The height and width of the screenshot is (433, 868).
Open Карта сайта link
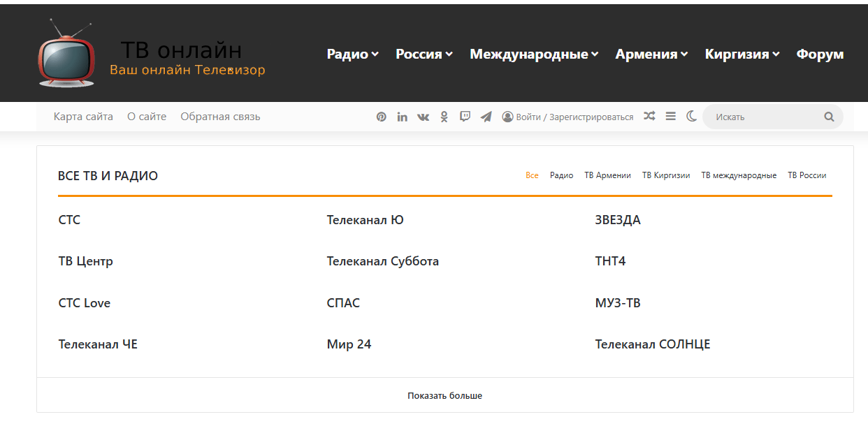tap(83, 117)
